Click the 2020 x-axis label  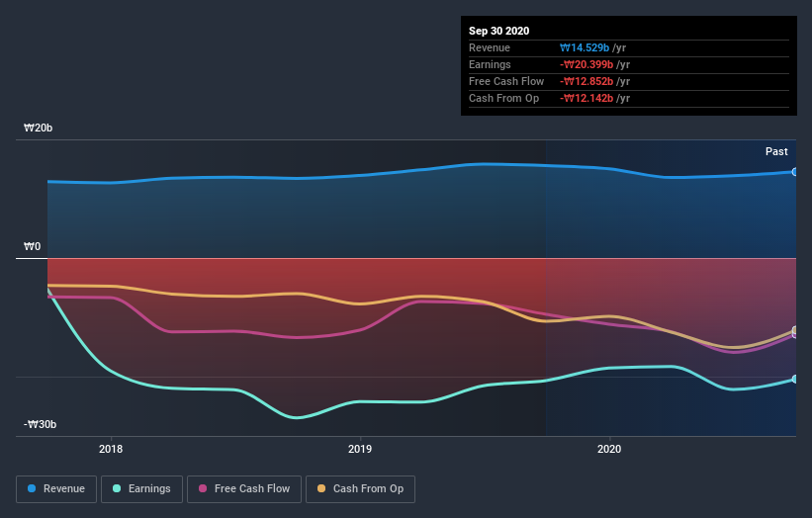[x=609, y=449]
